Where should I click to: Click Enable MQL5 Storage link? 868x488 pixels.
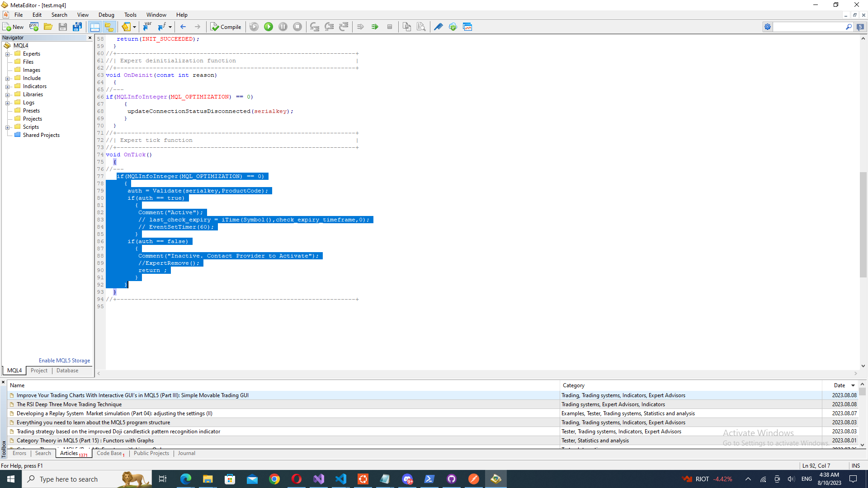tap(64, 361)
